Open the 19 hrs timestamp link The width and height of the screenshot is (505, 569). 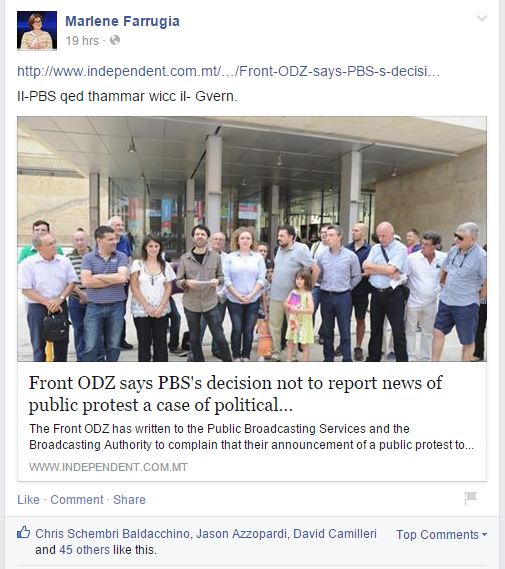pyautogui.click(x=82, y=41)
